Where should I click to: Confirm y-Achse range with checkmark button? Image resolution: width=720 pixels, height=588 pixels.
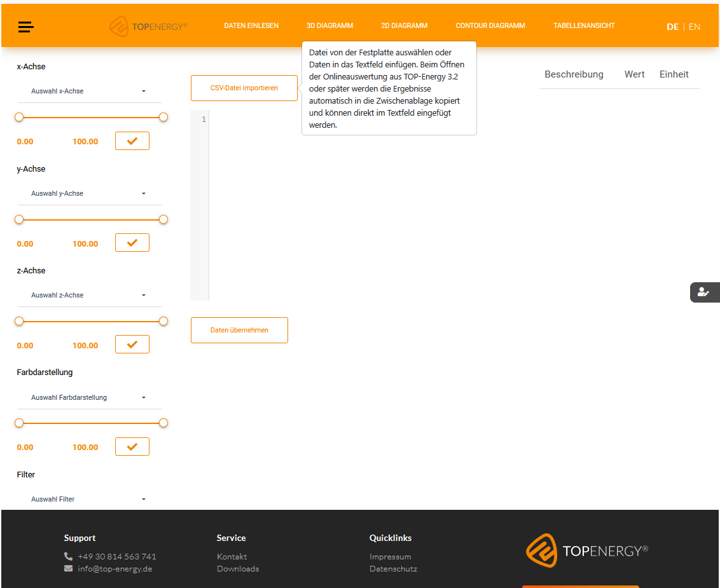[132, 243]
